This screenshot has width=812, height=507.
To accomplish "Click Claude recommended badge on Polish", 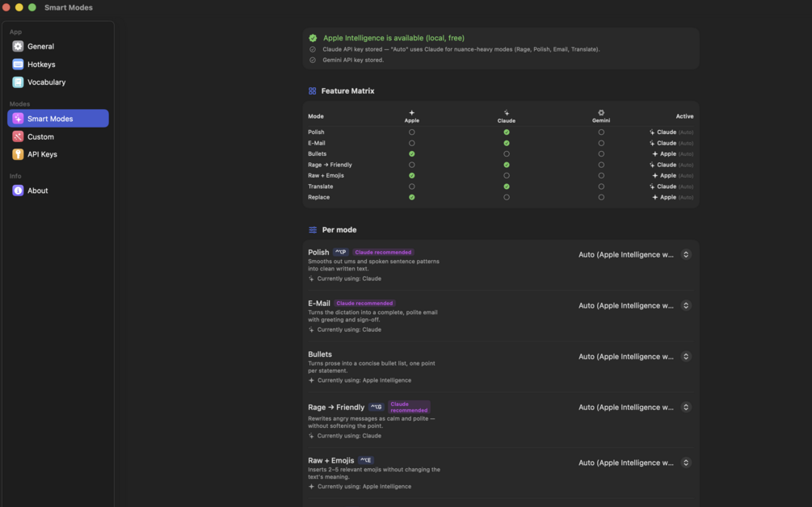I will pyautogui.click(x=383, y=253).
